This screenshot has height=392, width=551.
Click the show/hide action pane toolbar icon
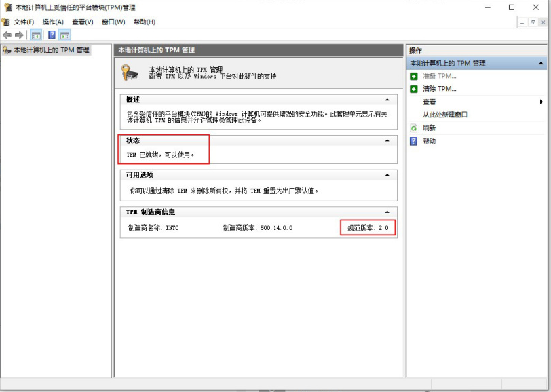click(66, 35)
